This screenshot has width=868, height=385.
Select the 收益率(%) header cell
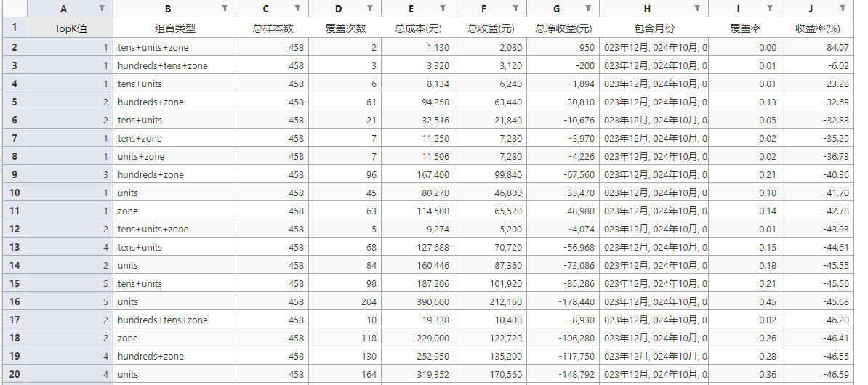pyautogui.click(x=818, y=28)
